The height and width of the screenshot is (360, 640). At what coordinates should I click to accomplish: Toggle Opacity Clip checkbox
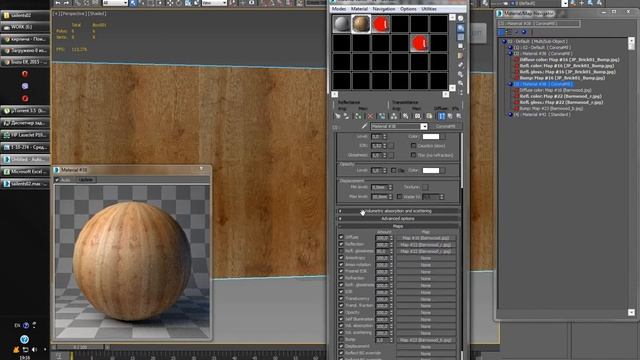(393, 170)
